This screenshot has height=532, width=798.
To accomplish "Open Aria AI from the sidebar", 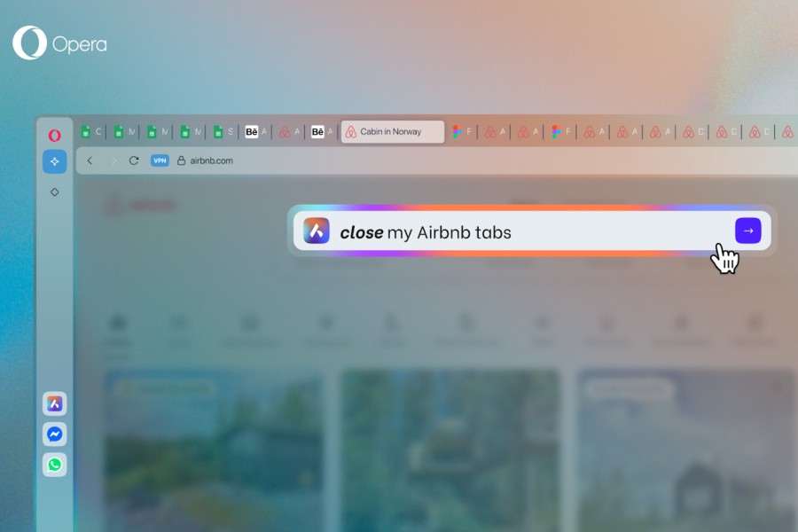I will tap(54, 403).
